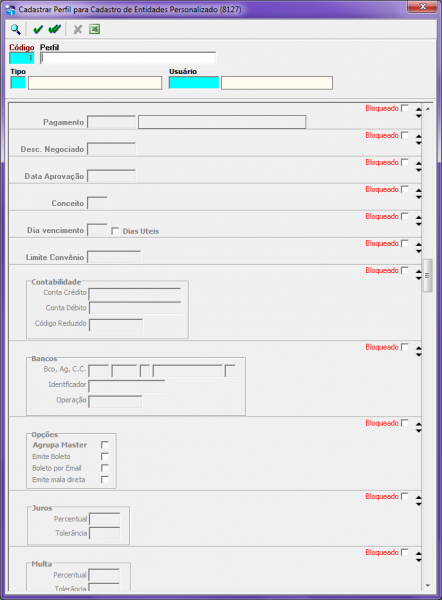The width and height of the screenshot is (442, 600).
Task: Toggle Emite Boleto checkbox
Action: point(104,456)
